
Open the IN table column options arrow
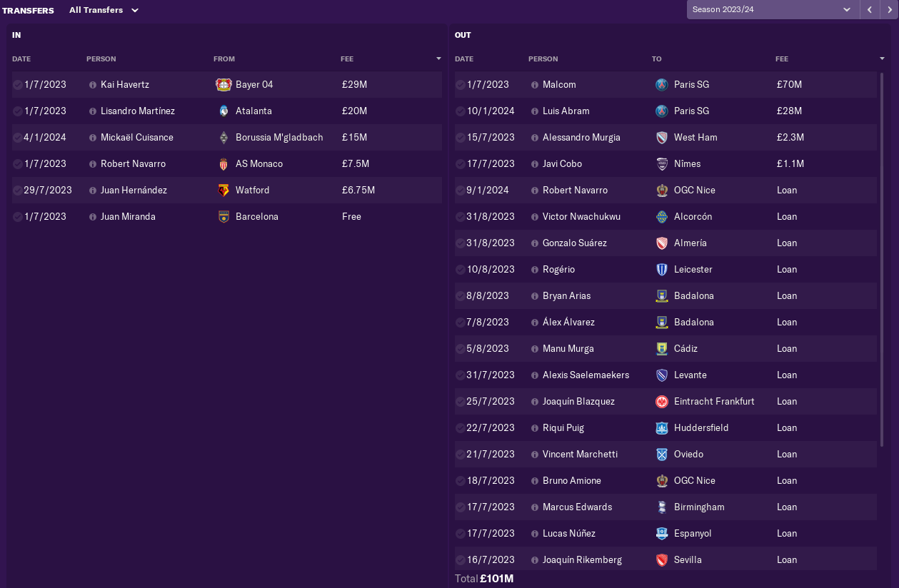tap(438, 59)
